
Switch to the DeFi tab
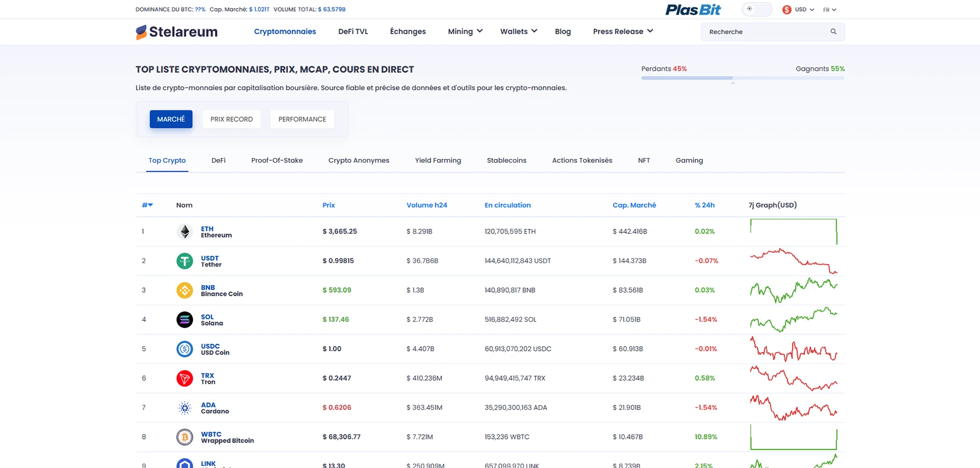(x=218, y=160)
